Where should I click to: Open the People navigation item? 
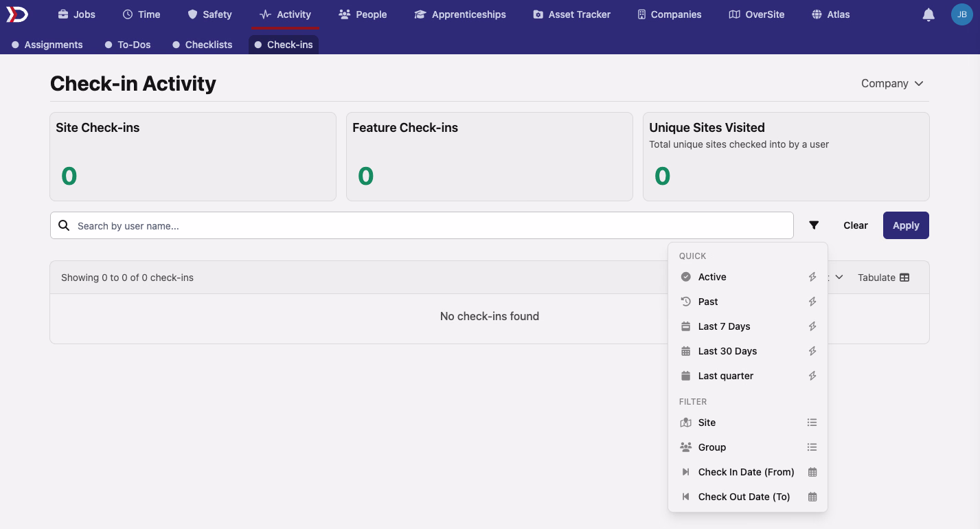(x=363, y=14)
